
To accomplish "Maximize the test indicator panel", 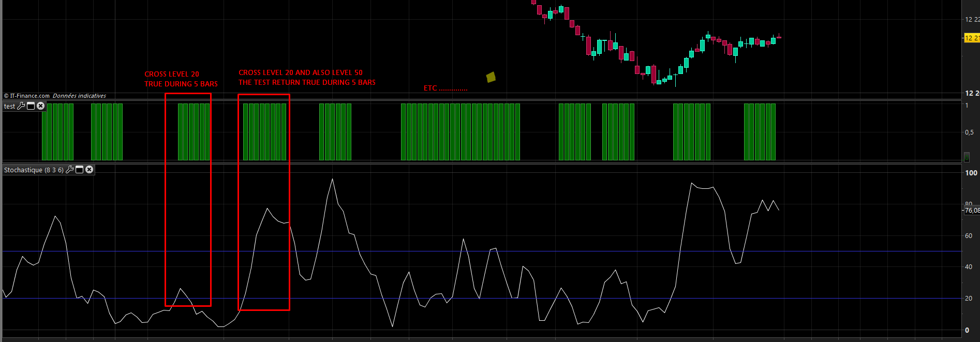I will click(31, 106).
